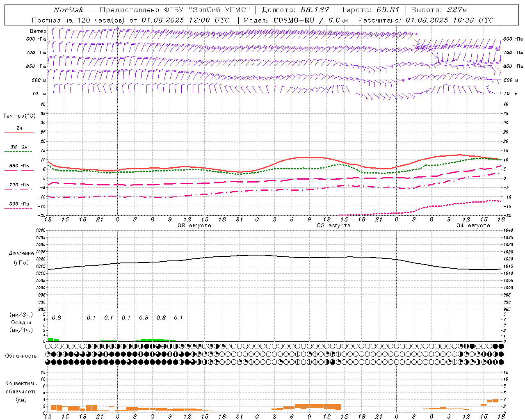This screenshot has width=525, height=420.
Task: Click the "2м" temperature legend entry
Action: (19, 128)
